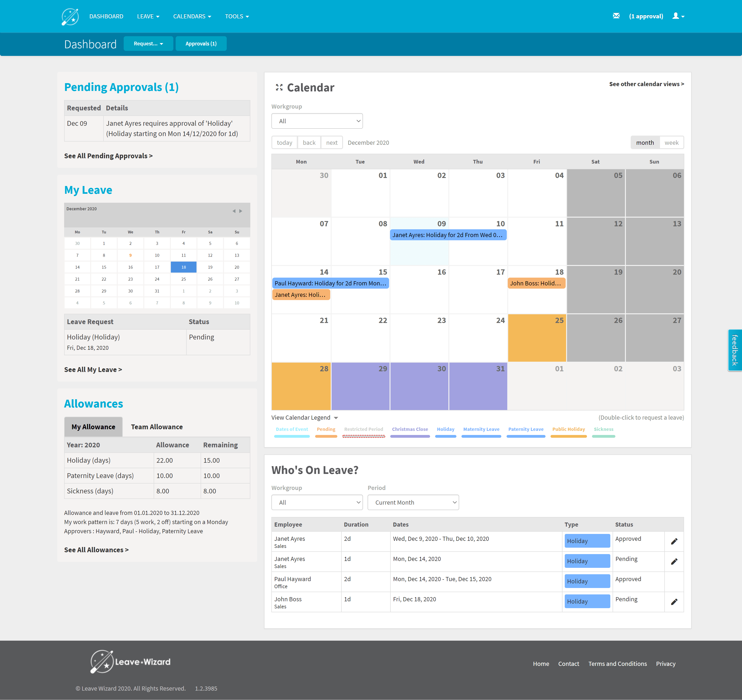Open the Request... dropdown button

coord(148,44)
